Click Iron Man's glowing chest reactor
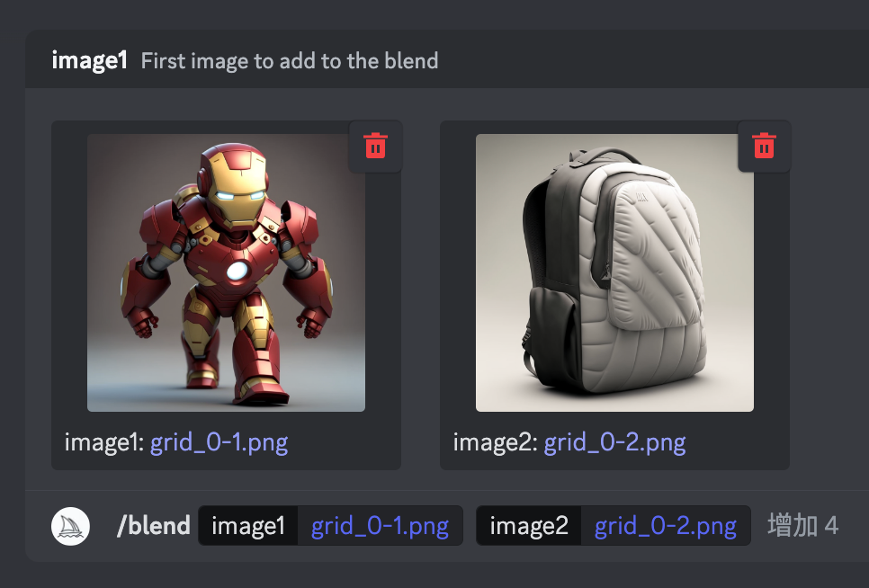This screenshot has width=869, height=588. click(x=237, y=271)
